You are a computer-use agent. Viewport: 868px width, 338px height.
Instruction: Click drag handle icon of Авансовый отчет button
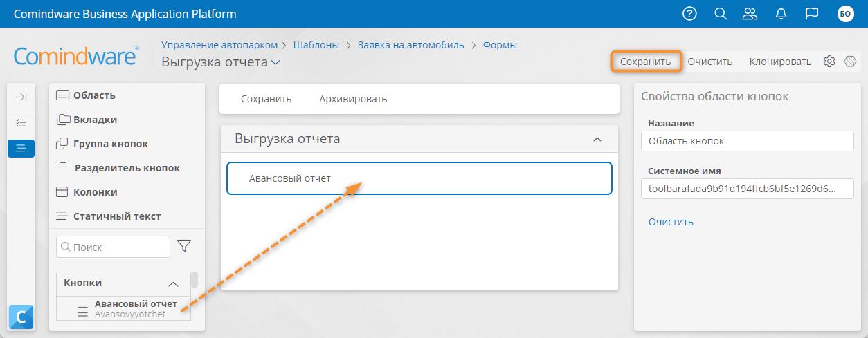click(x=82, y=310)
